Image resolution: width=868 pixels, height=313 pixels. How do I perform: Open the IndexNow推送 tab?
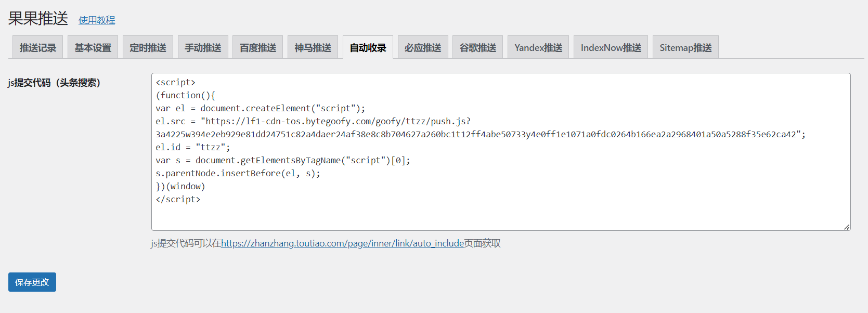pyautogui.click(x=611, y=47)
